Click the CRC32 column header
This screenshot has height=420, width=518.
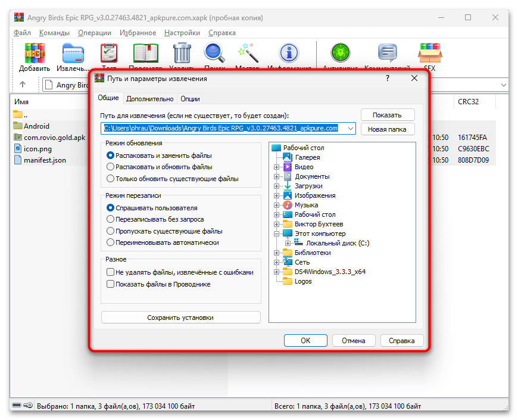475,102
